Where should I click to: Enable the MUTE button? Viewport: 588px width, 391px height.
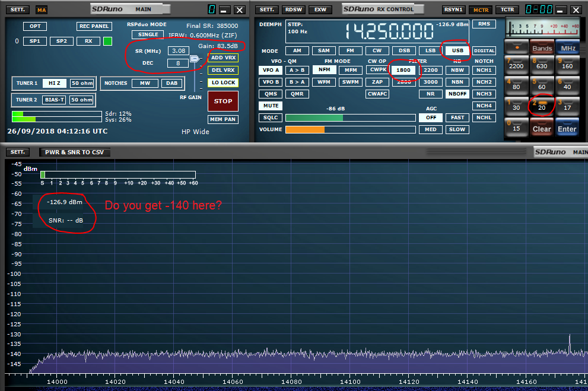click(x=271, y=106)
